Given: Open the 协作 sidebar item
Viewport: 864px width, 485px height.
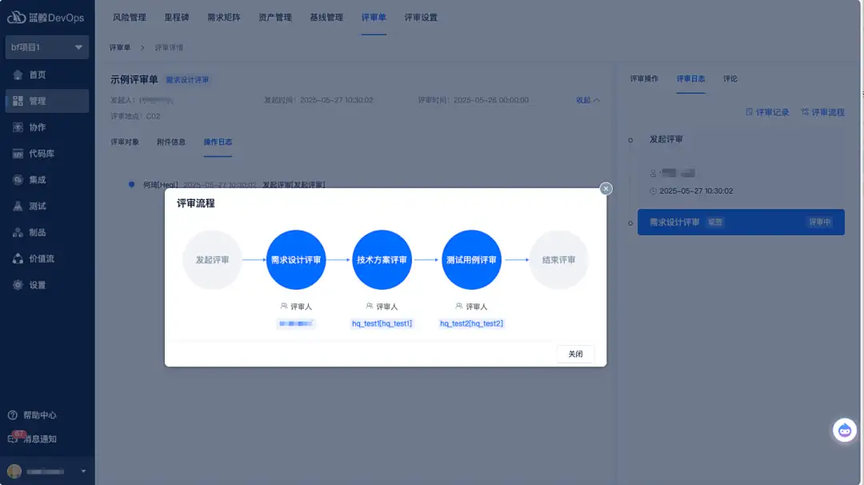Looking at the screenshot, I should tap(47, 127).
